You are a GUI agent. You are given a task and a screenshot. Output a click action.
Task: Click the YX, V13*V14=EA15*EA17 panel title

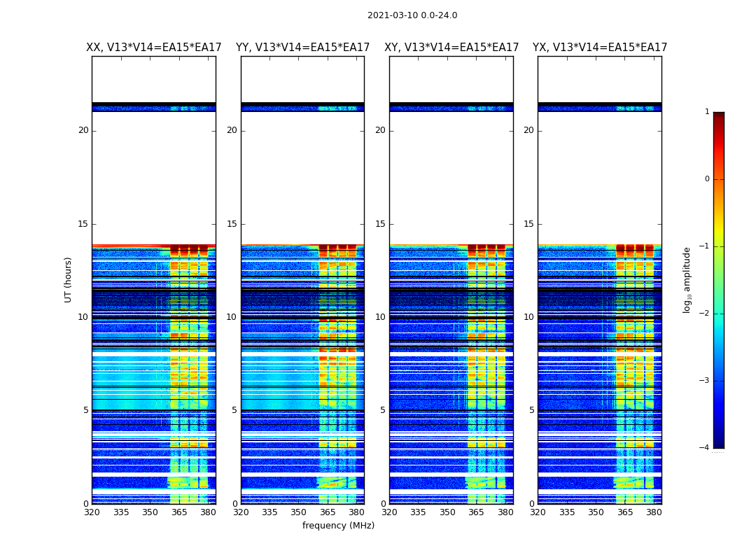pyautogui.click(x=600, y=48)
